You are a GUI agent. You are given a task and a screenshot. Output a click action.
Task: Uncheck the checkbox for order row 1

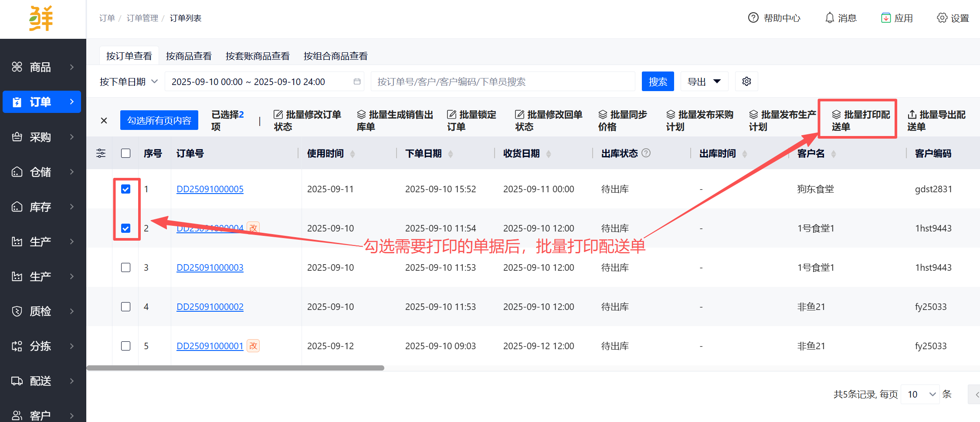(125, 189)
